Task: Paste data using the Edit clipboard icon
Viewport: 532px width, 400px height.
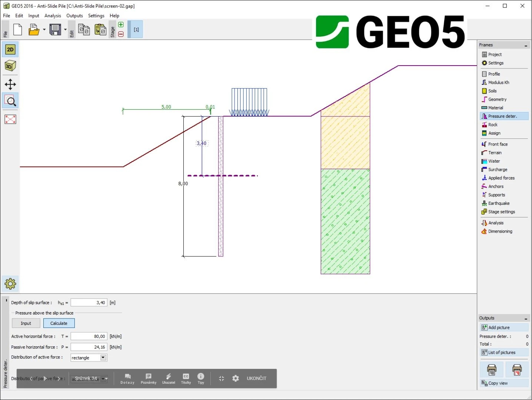Action: (100, 29)
